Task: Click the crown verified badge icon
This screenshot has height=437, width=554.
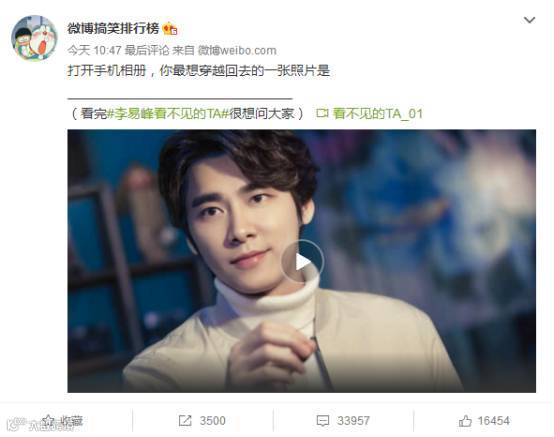Action: (170, 29)
